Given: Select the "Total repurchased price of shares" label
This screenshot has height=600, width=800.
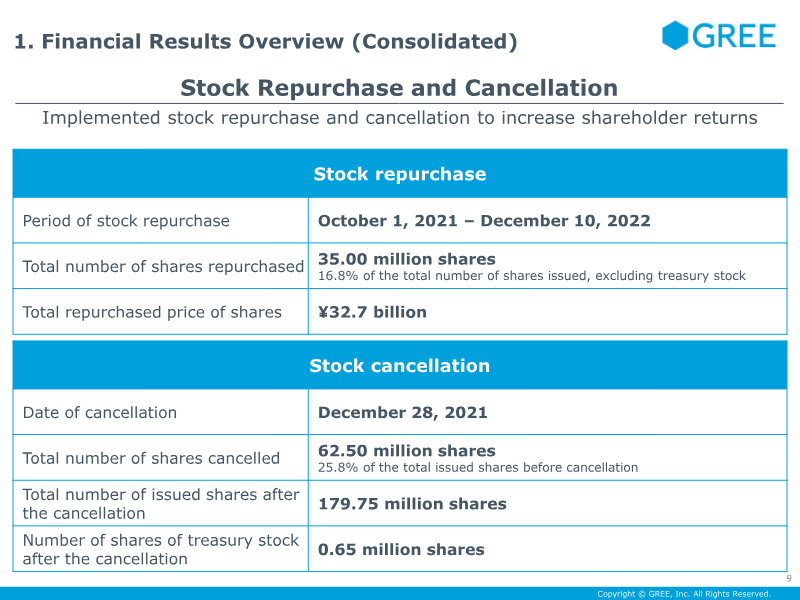Looking at the screenshot, I should pyautogui.click(x=152, y=312).
